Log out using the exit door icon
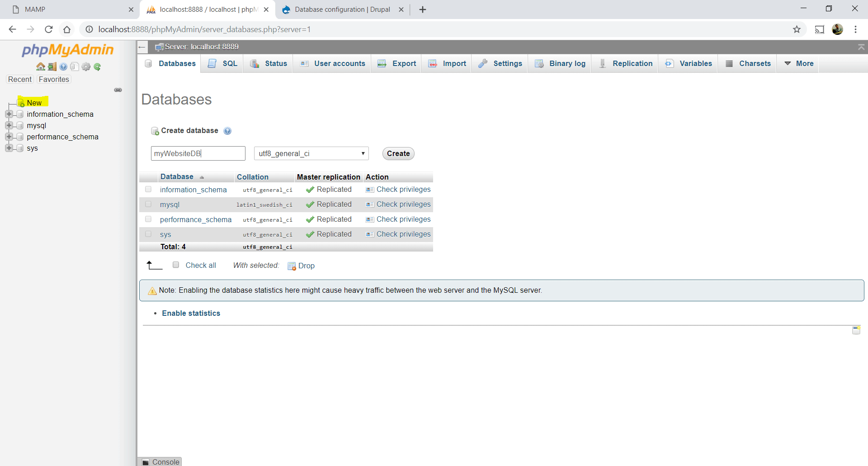The image size is (868, 466). [x=52, y=67]
